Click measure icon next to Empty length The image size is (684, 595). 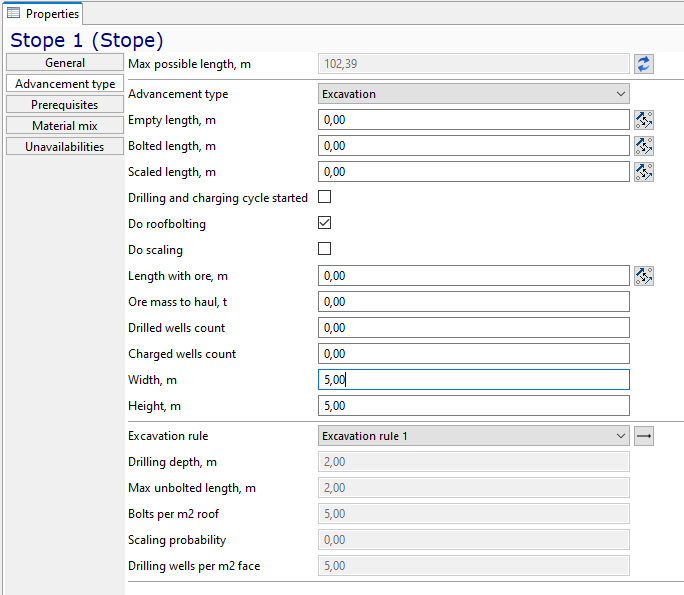pos(643,120)
